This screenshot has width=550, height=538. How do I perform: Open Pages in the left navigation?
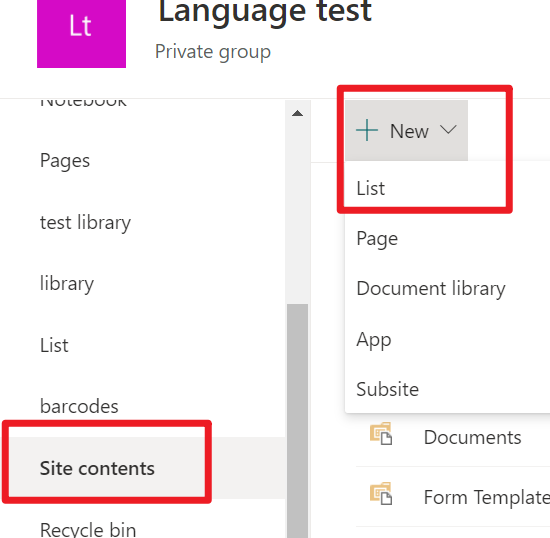(x=65, y=161)
